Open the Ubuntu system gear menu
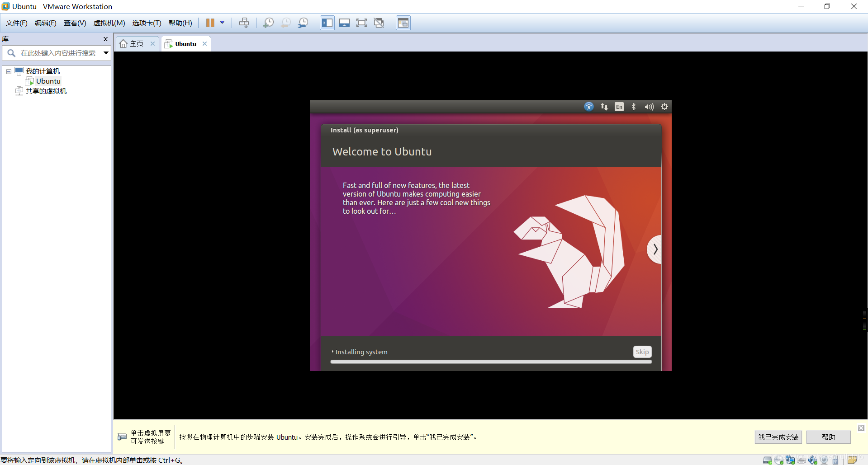Image resolution: width=868 pixels, height=465 pixels. click(x=664, y=107)
